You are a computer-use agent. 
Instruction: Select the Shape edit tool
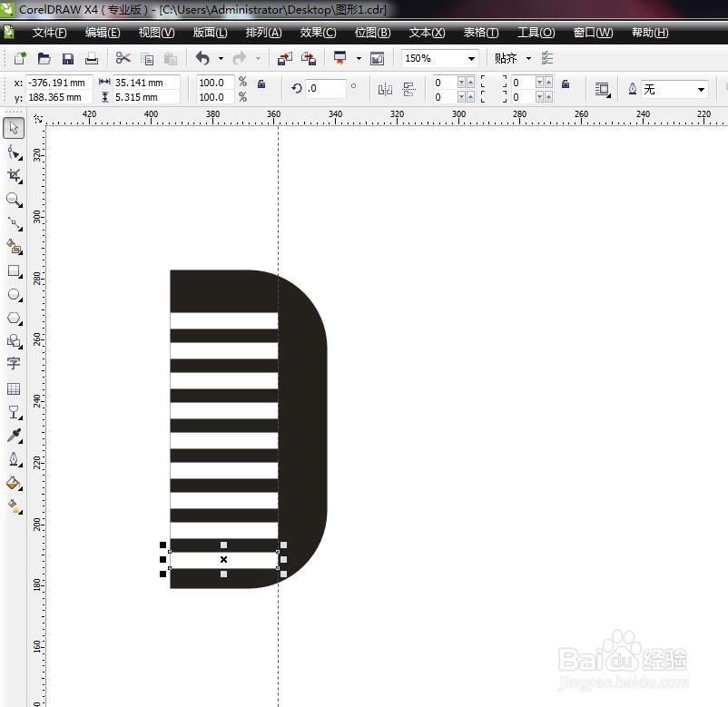pos(15,152)
